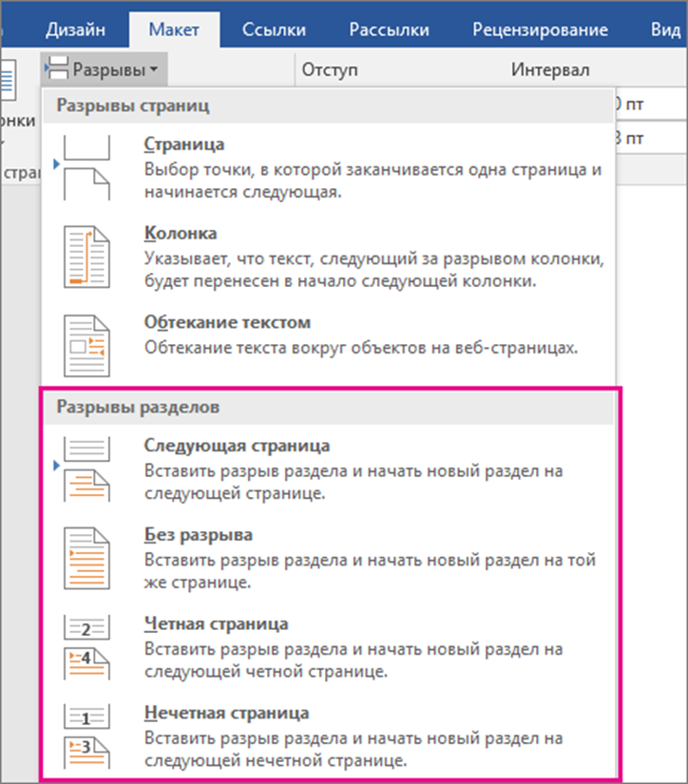The height and width of the screenshot is (784, 688).
Task: Click the Разрывы разделов header
Action: (x=329, y=408)
